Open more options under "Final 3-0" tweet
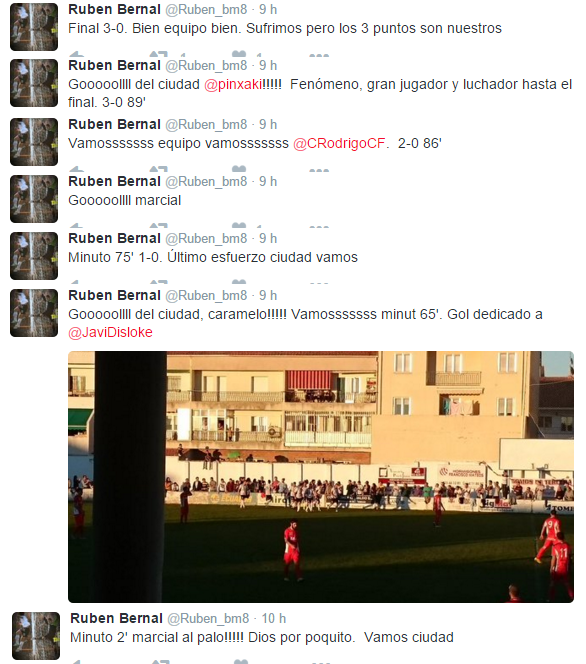 tap(319, 55)
